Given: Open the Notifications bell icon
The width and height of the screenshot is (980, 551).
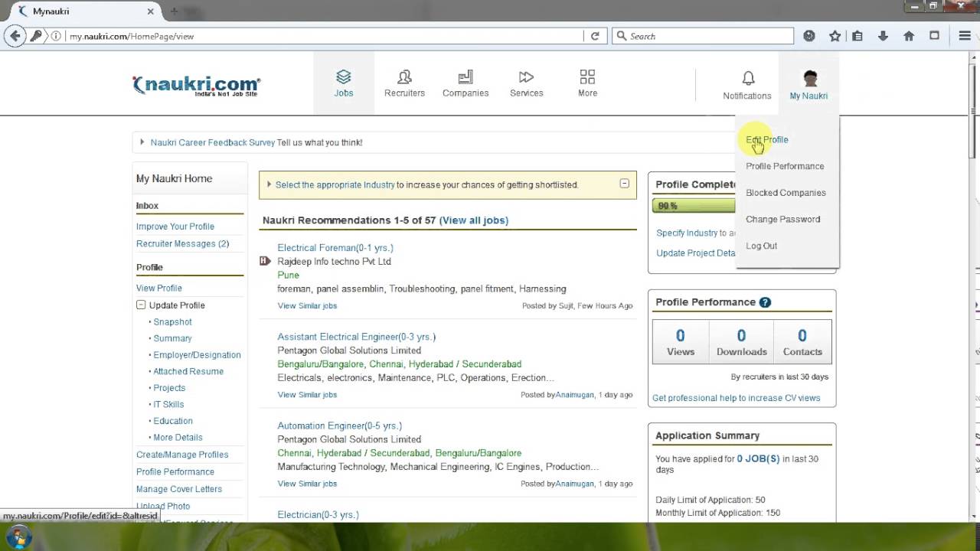Looking at the screenshot, I should pyautogui.click(x=748, y=78).
